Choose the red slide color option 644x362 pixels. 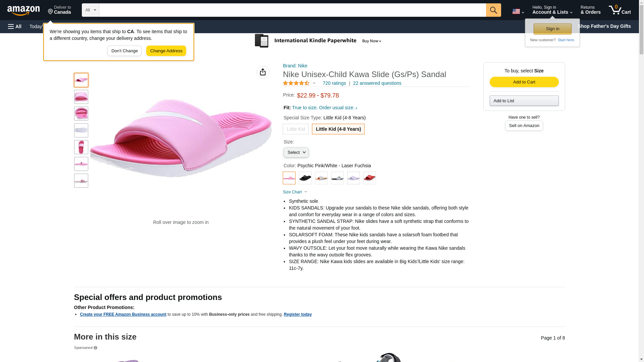[369, 178]
